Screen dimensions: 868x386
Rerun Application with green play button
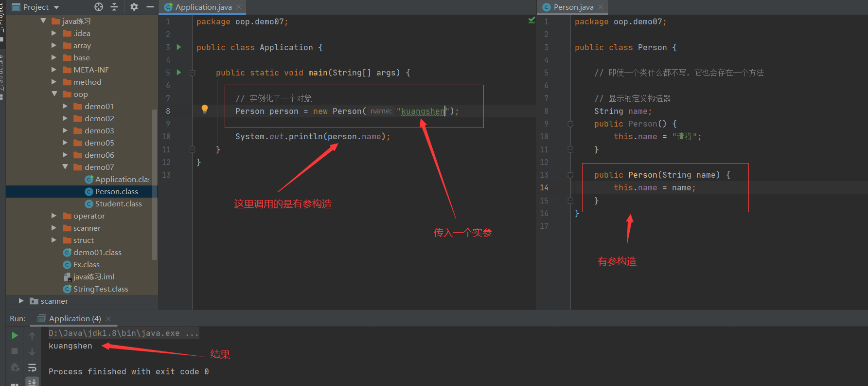(x=15, y=335)
